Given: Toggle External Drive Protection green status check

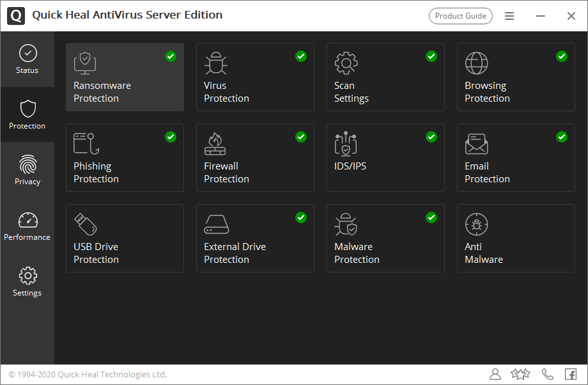Looking at the screenshot, I should pos(301,217).
